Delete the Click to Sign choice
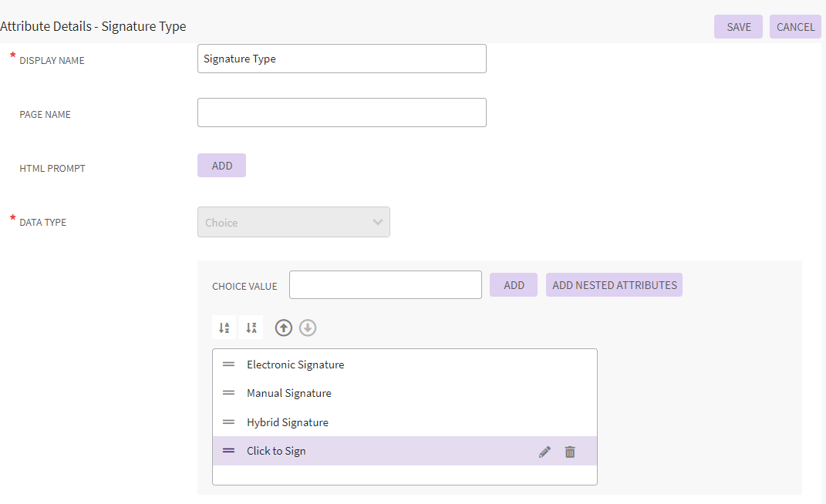The width and height of the screenshot is (826, 504). [x=570, y=452]
